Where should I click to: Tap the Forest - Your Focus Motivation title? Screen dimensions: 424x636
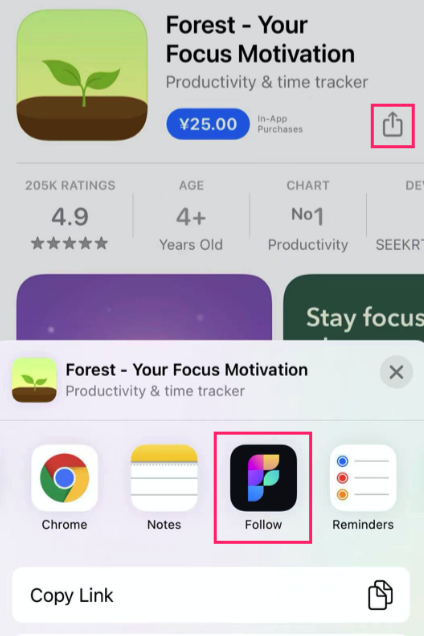point(260,39)
